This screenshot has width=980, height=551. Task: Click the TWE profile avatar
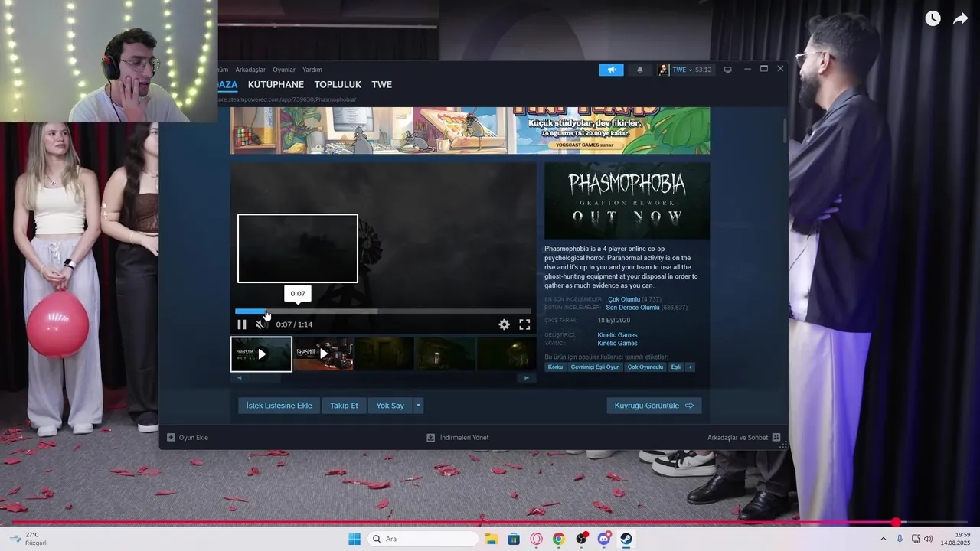663,70
